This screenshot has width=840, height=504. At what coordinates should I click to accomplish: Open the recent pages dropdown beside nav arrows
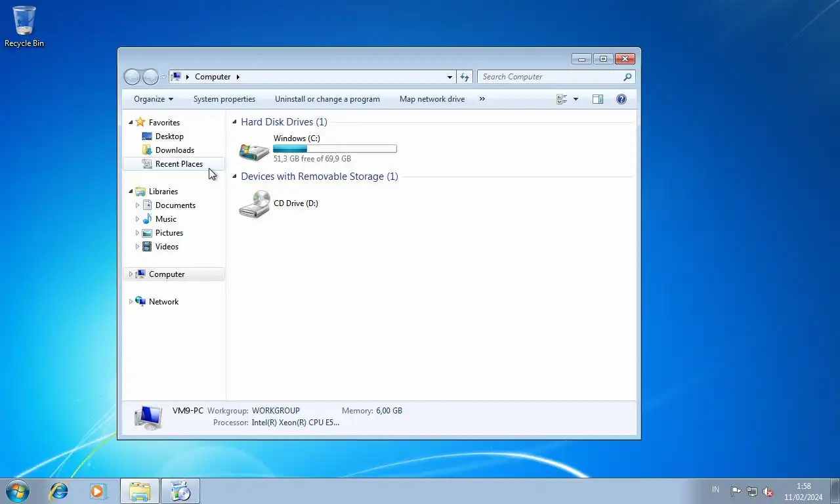coord(163,77)
